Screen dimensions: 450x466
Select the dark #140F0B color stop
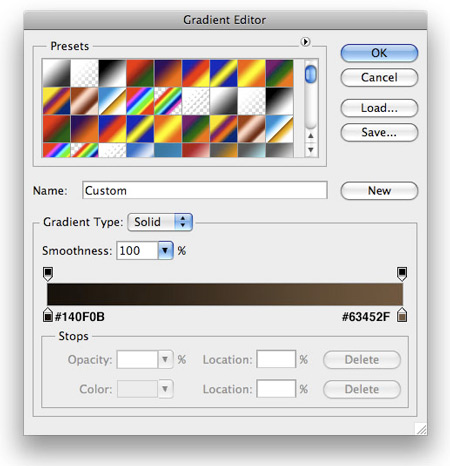point(48,315)
